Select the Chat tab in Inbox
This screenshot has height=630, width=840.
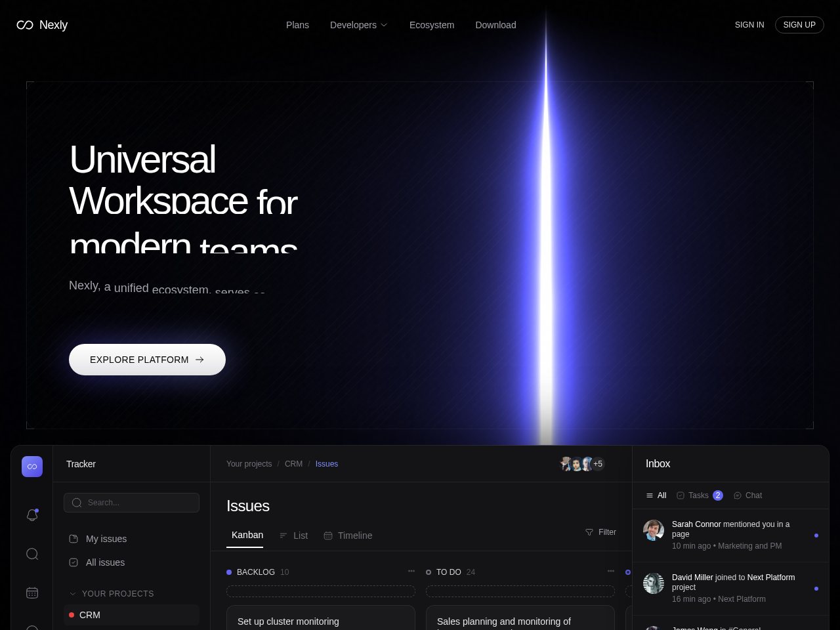click(x=747, y=495)
